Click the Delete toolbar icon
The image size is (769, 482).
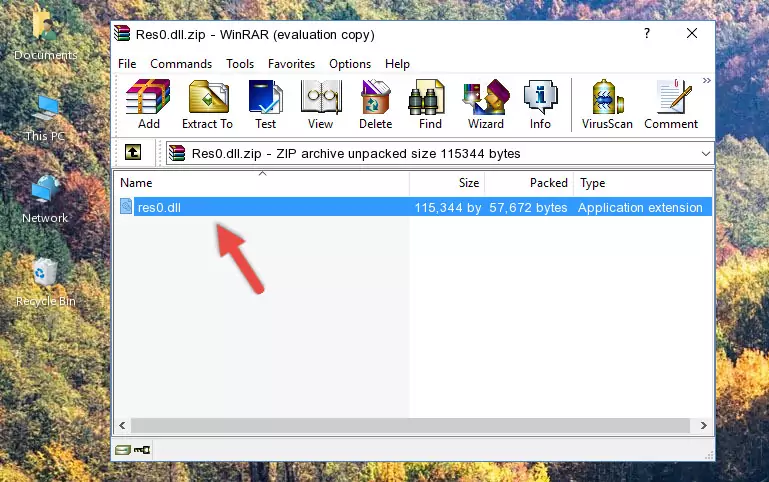click(376, 104)
